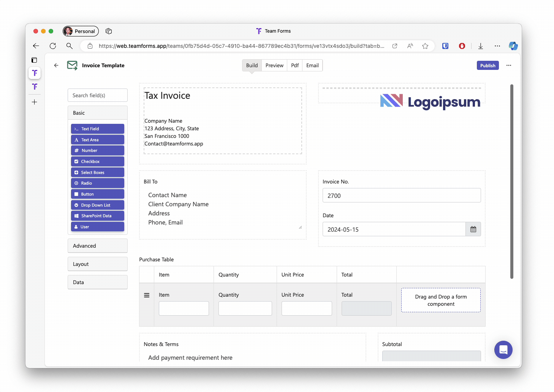This screenshot has height=392, width=554.
Task: Switch to the Pdf tab
Action: tap(295, 65)
